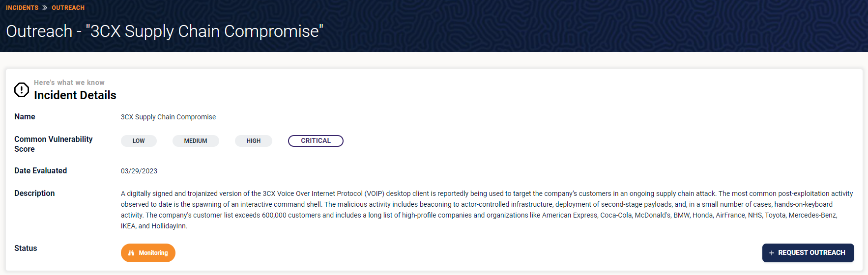Click the REQUEST OUTREACH button

pos(808,253)
